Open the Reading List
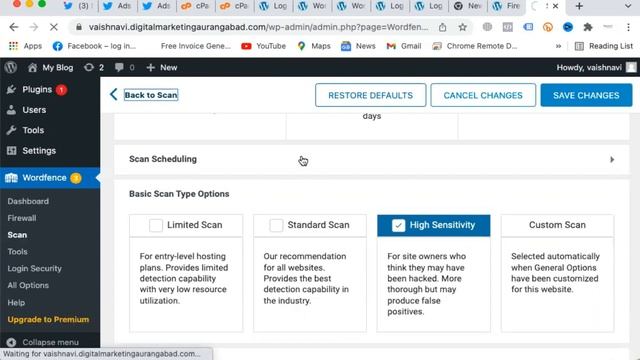The height and width of the screenshot is (360, 640). [603, 46]
